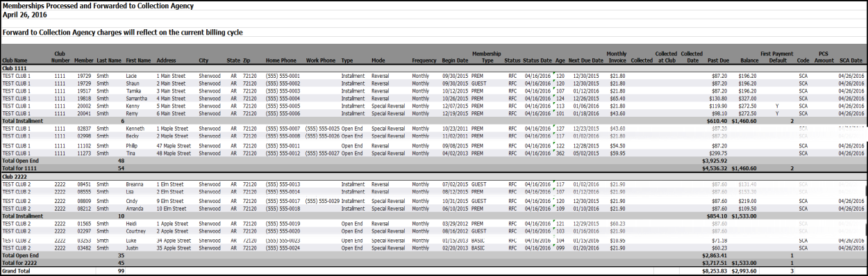
Task: Click age value '362' for Tina
Action: [560, 154]
